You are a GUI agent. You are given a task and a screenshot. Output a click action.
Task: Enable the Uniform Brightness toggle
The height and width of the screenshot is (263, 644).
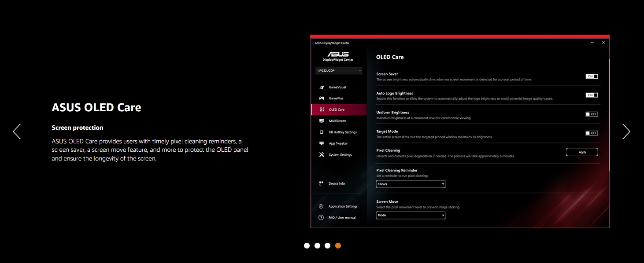click(592, 114)
